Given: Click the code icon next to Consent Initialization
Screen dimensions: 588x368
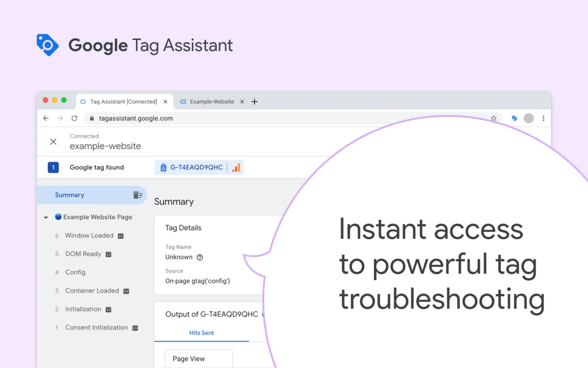Looking at the screenshot, I should pyautogui.click(x=135, y=328).
